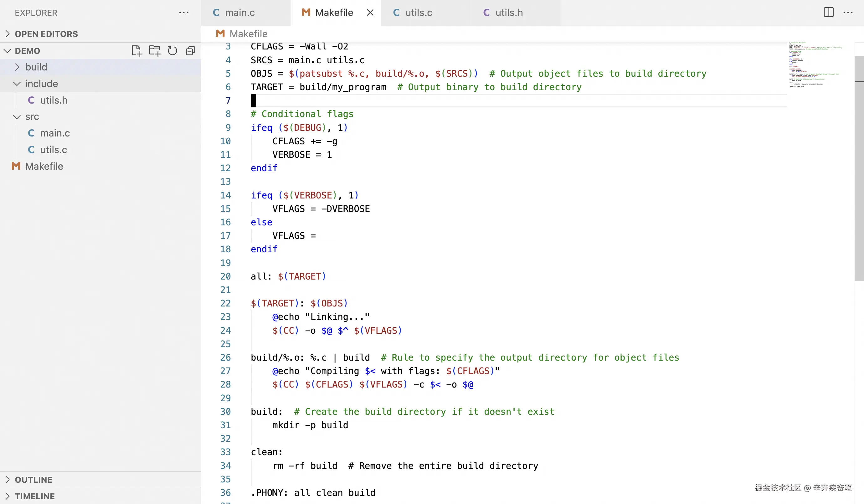Click the Makefile breadcrumb item
Viewport: 864px width, 504px height.
248,33
